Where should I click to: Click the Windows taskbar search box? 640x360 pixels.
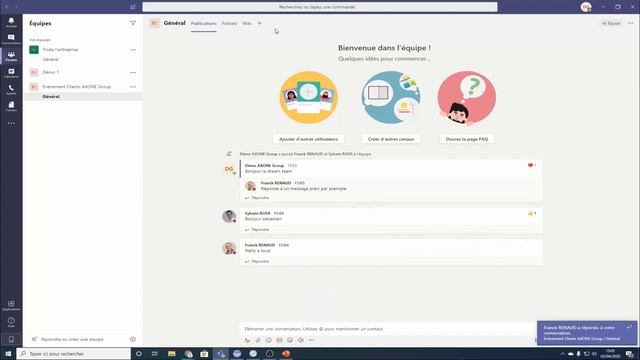coord(74,354)
